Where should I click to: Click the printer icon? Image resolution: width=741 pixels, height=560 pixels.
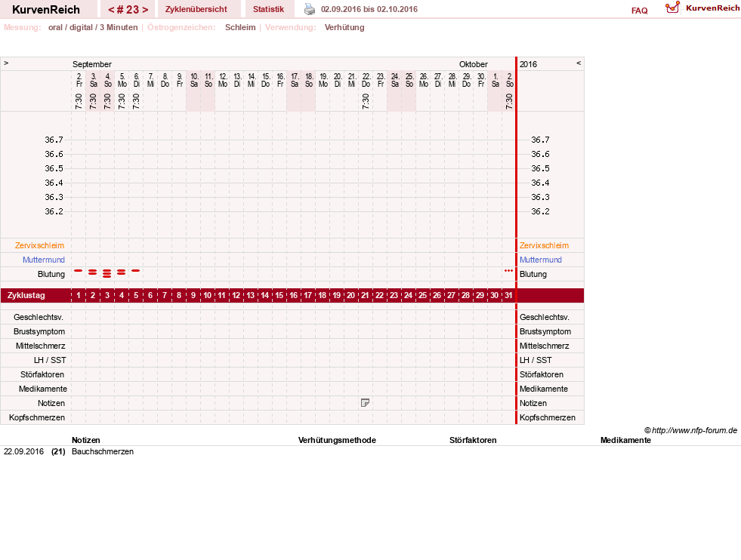310,9
